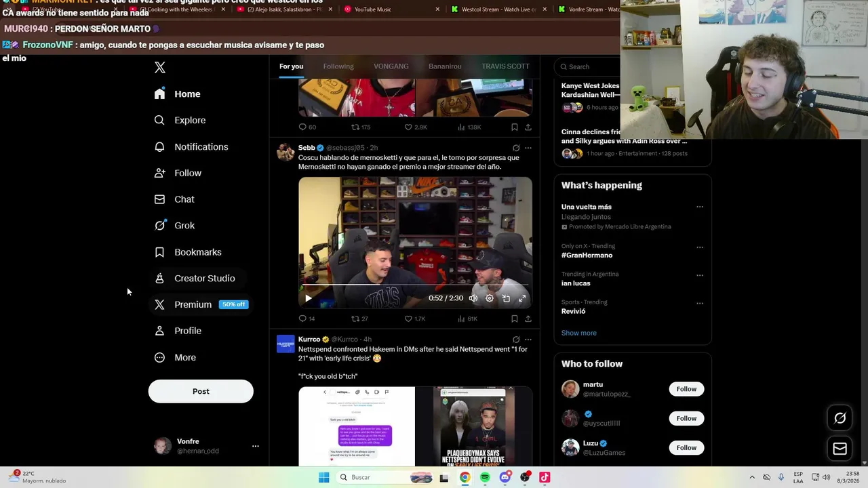868x488 pixels.
Task: Switch to TRAVIS SCOTT tab
Action: tap(505, 66)
